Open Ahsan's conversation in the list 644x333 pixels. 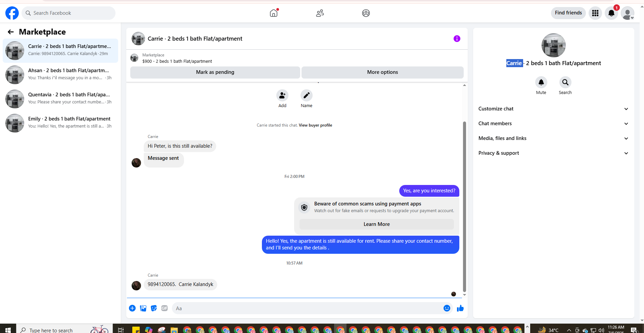coord(60,75)
